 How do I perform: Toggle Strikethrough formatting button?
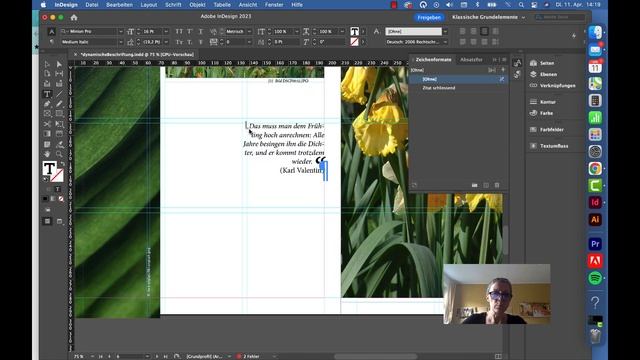200,42
